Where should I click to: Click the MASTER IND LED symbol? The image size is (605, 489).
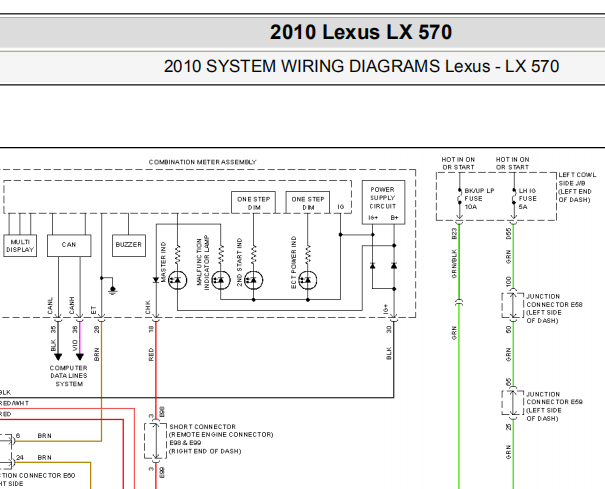pyautogui.click(x=177, y=280)
